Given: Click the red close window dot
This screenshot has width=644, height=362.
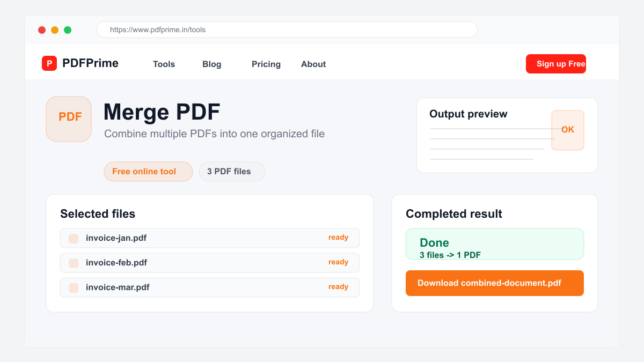Looking at the screenshot, I should 42,30.
